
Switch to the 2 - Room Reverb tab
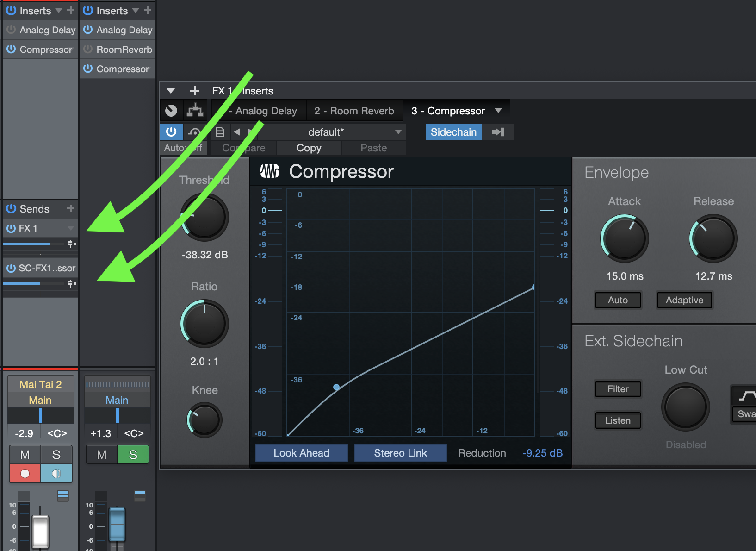[354, 111]
